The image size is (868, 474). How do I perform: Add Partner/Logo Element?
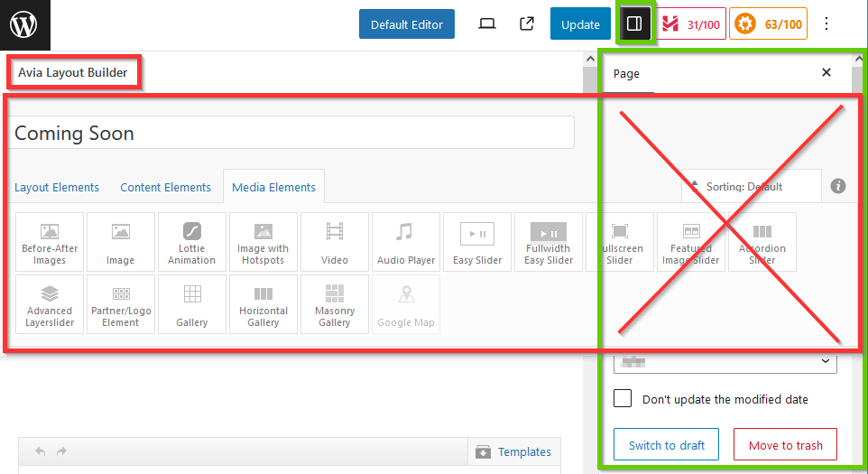point(121,304)
